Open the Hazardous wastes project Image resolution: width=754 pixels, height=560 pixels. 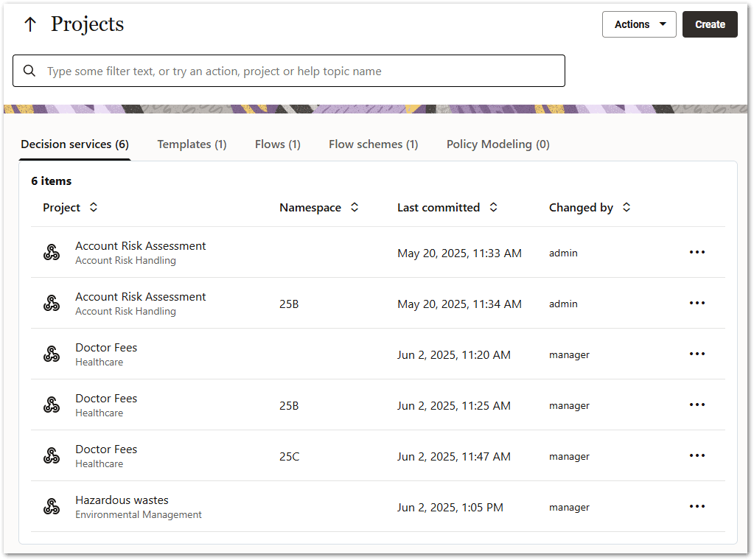122,500
